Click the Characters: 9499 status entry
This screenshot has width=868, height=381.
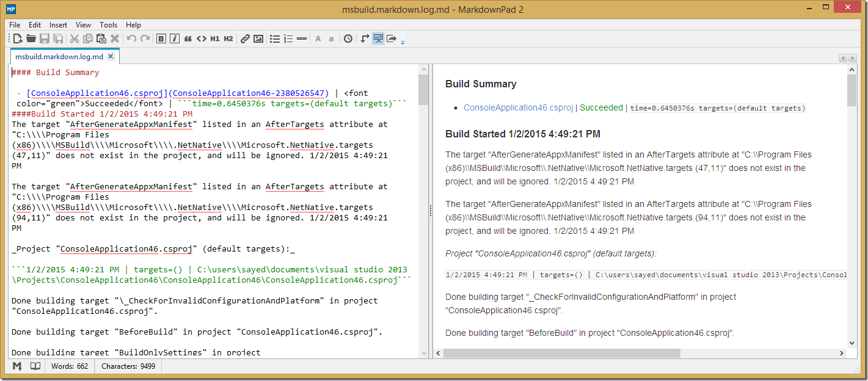[x=128, y=366]
